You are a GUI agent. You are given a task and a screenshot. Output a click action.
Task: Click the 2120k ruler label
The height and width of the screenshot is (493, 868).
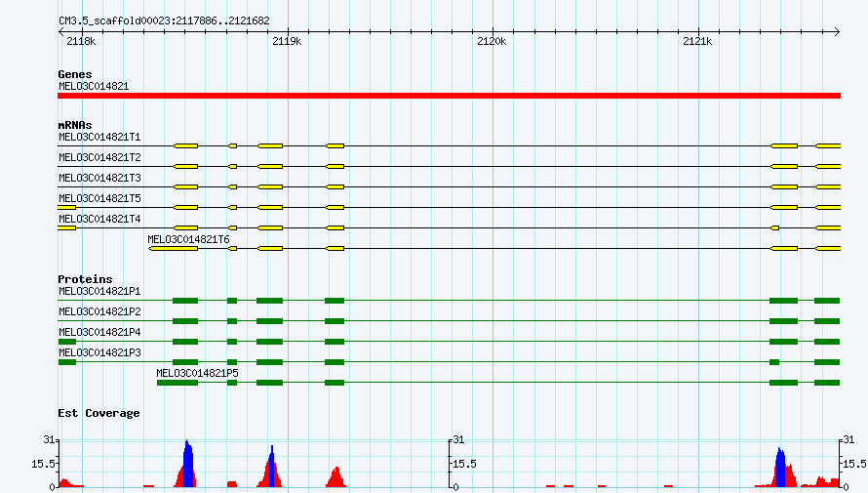(492, 42)
